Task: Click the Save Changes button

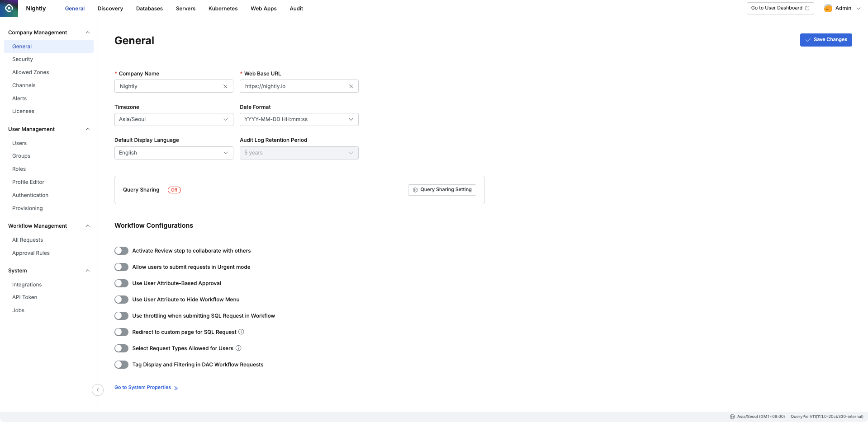Action: pyautogui.click(x=825, y=40)
